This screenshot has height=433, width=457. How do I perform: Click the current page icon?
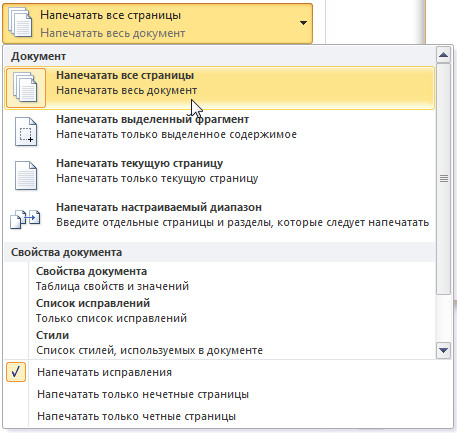[26, 176]
